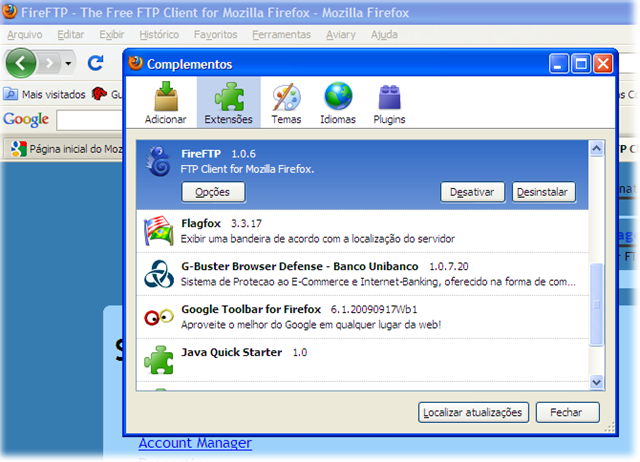Click the red bookmark icon beside Mais visitados
The image size is (640, 462).
(99, 94)
